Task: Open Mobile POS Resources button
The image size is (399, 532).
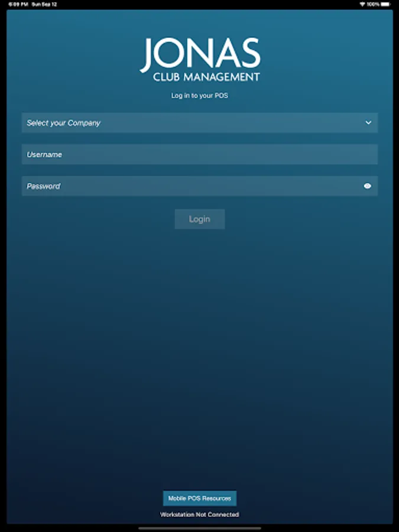Action: (x=200, y=498)
